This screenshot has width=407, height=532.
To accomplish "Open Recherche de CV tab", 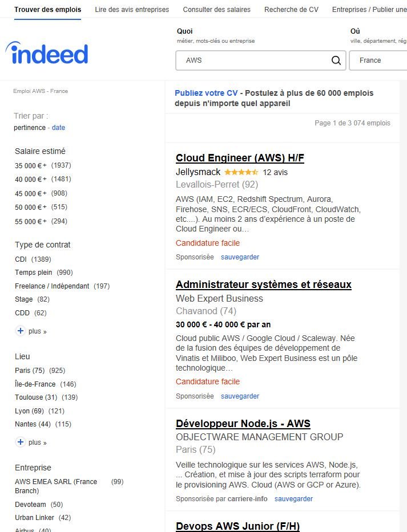I will [x=291, y=10].
